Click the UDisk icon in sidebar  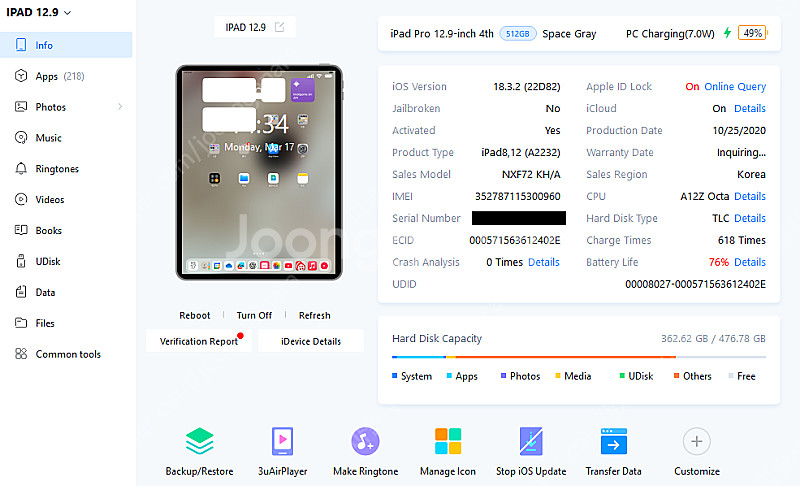point(21,261)
